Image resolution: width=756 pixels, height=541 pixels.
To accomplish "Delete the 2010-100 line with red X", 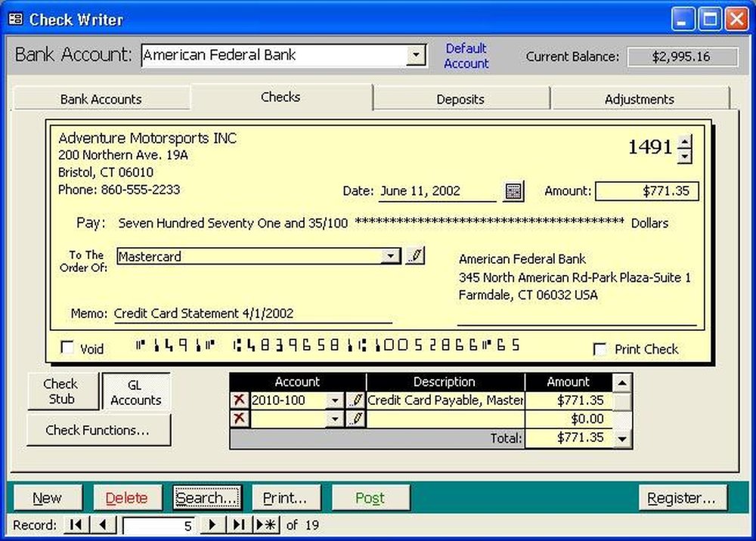I will 240,400.
